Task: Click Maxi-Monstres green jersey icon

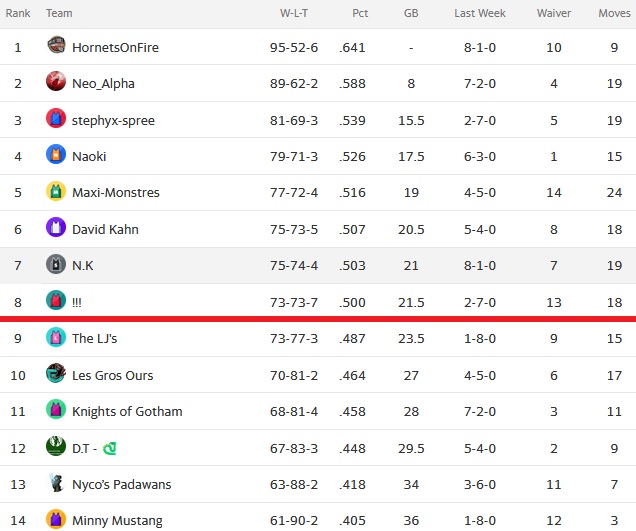Action: [56, 191]
